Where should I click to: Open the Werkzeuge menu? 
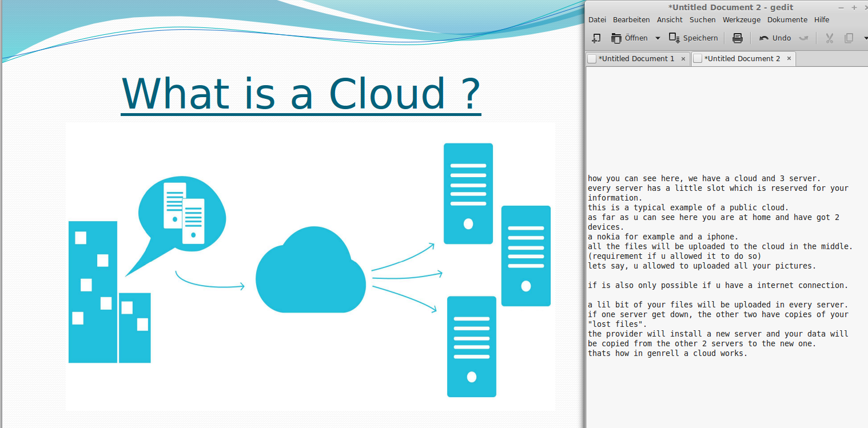click(x=742, y=20)
